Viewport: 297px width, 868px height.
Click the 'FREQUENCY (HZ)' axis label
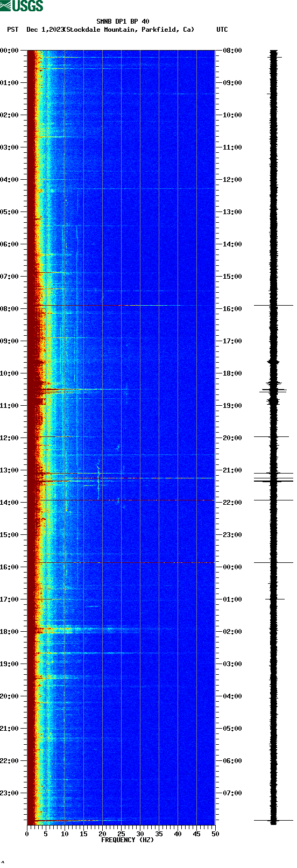(x=128, y=840)
